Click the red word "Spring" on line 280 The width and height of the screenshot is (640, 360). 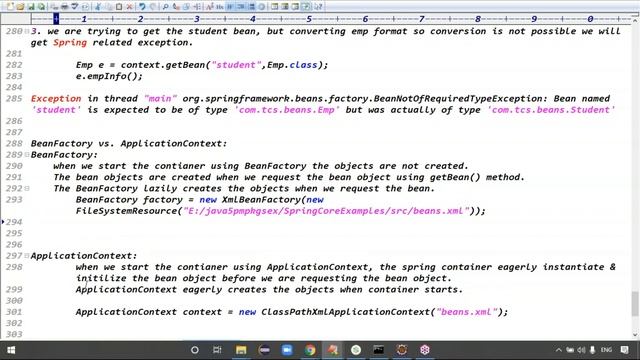(x=70, y=42)
